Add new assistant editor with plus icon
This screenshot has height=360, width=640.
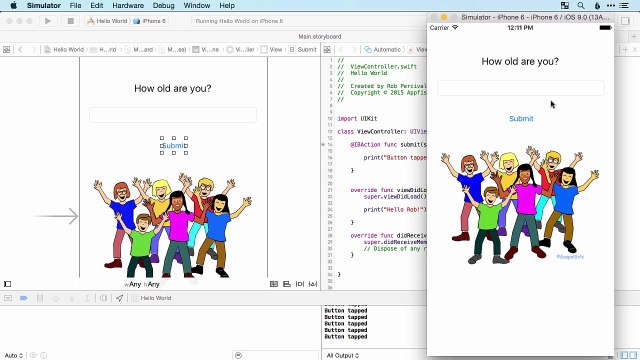(x=625, y=49)
